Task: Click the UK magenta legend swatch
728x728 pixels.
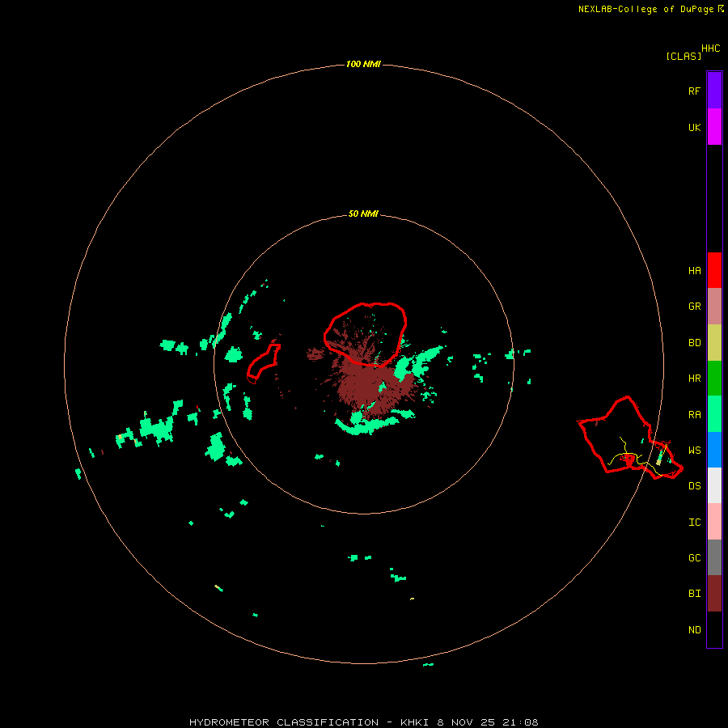Action: pos(714,127)
